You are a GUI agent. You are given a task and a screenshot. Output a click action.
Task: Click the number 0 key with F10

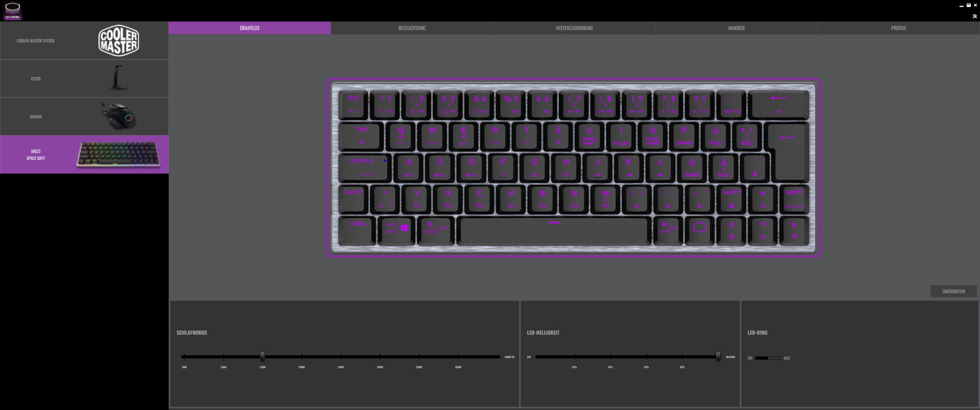pos(668,104)
